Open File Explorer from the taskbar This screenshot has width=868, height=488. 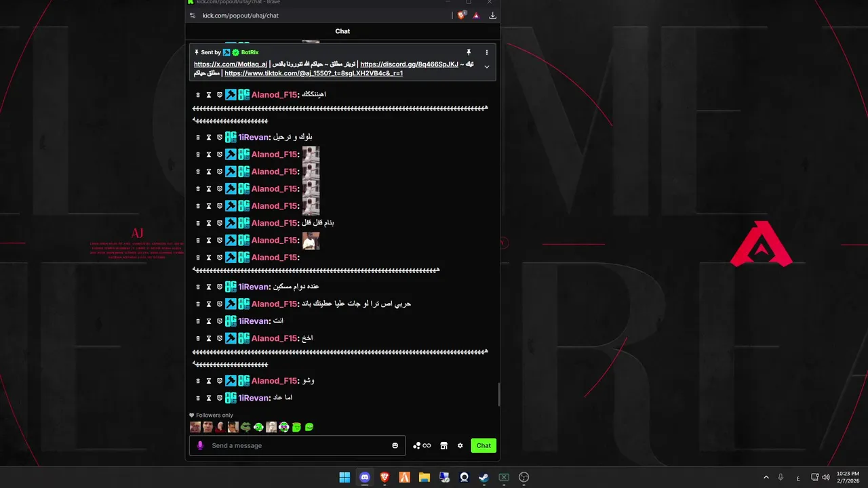pyautogui.click(x=424, y=477)
